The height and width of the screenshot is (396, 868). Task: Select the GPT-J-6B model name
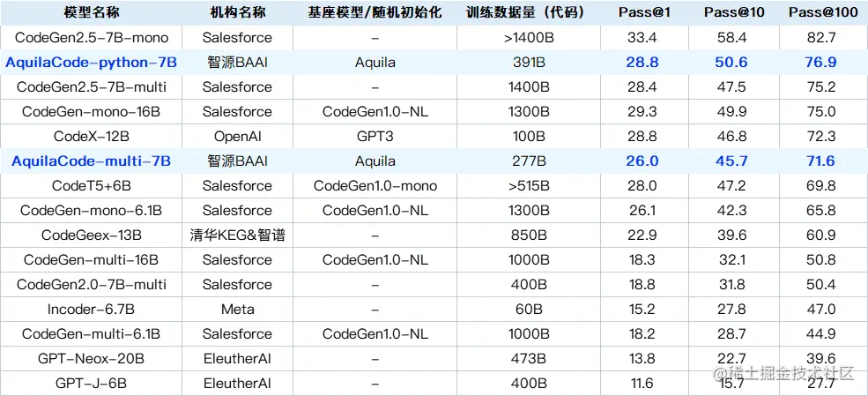[92, 384]
